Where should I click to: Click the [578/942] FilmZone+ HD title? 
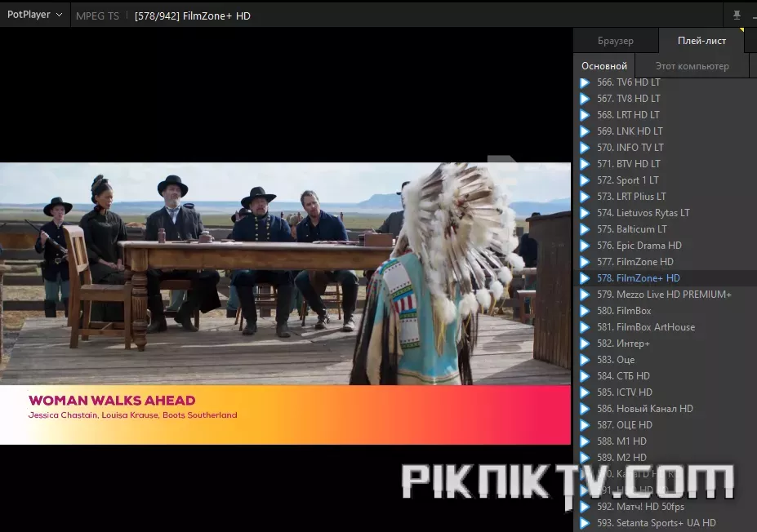pos(192,16)
